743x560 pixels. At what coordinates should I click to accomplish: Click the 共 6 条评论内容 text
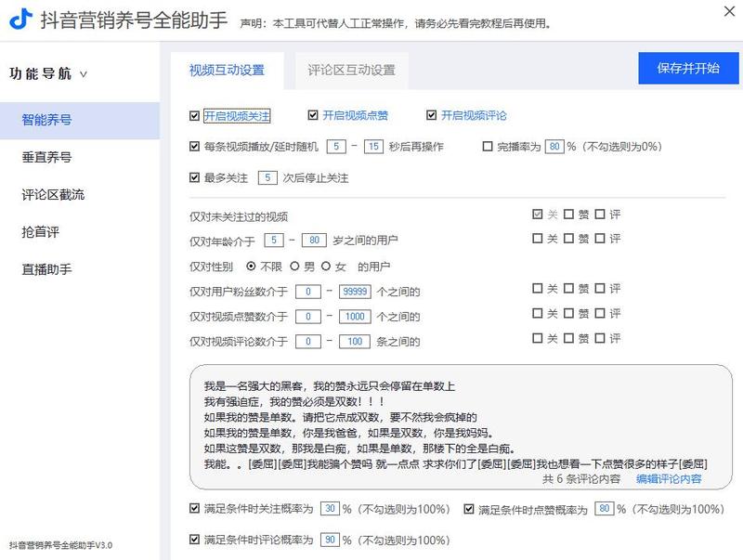(581, 479)
